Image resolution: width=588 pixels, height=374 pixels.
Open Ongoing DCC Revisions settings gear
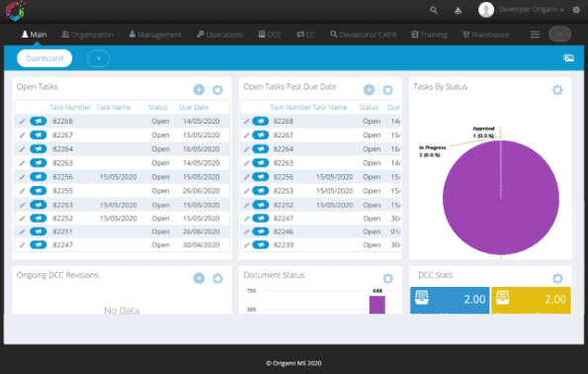click(x=217, y=278)
